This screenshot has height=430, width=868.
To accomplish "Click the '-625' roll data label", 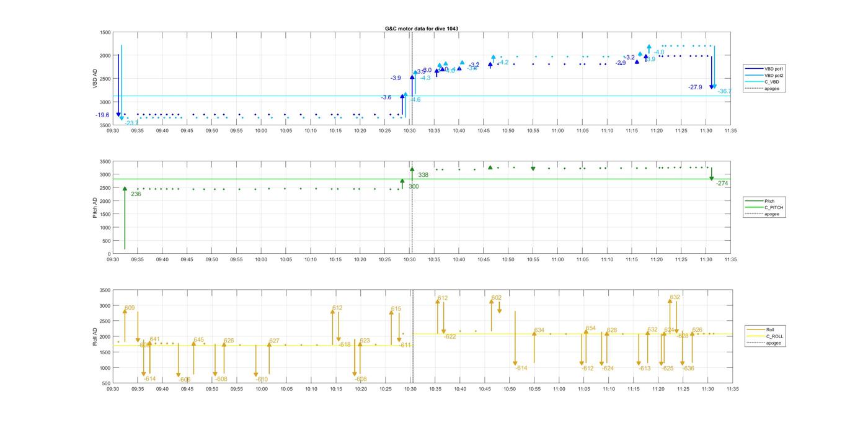I will [667, 368].
